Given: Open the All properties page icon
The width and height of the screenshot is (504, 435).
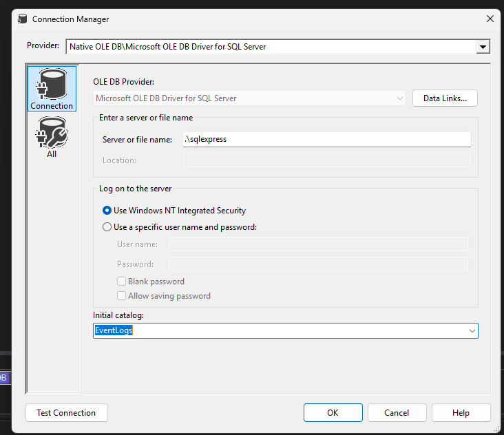Looking at the screenshot, I should 52,136.
